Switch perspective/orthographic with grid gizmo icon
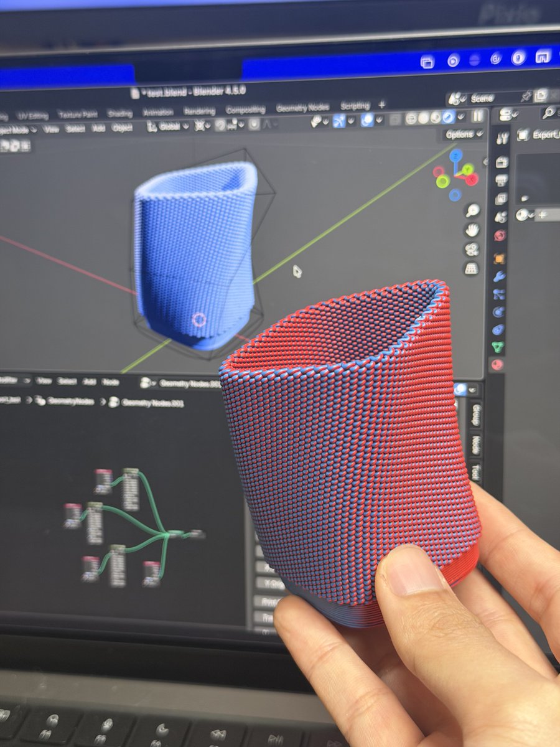This screenshot has height=747, width=560. [471, 268]
